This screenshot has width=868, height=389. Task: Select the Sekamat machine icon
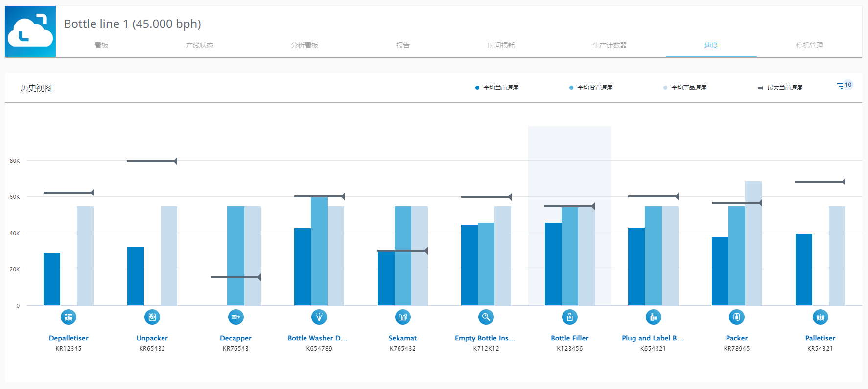point(402,317)
